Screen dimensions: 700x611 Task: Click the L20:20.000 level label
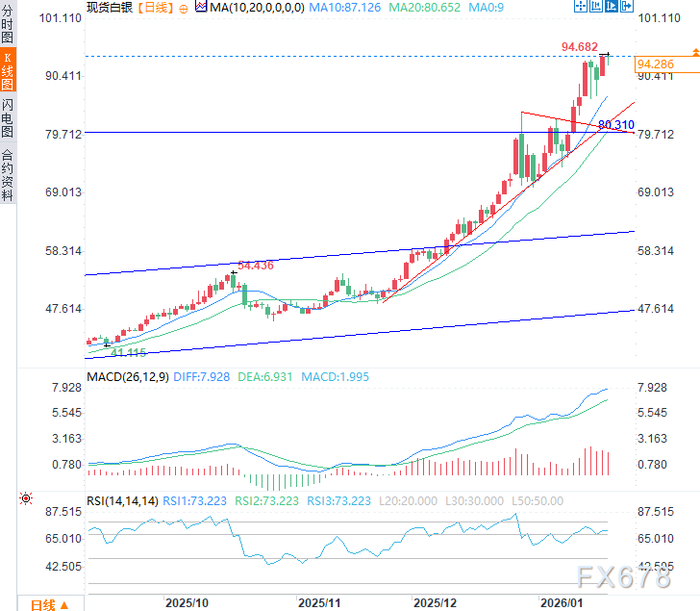point(408,501)
